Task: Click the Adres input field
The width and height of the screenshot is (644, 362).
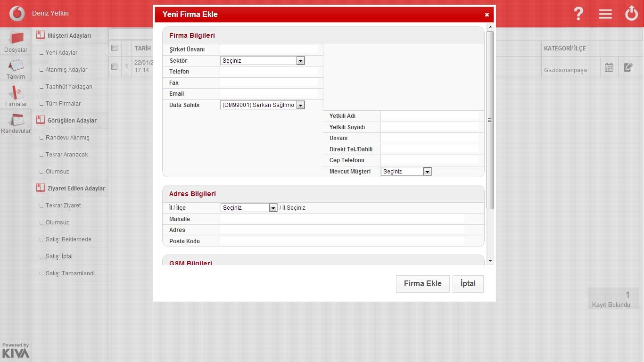Action: tap(342, 230)
